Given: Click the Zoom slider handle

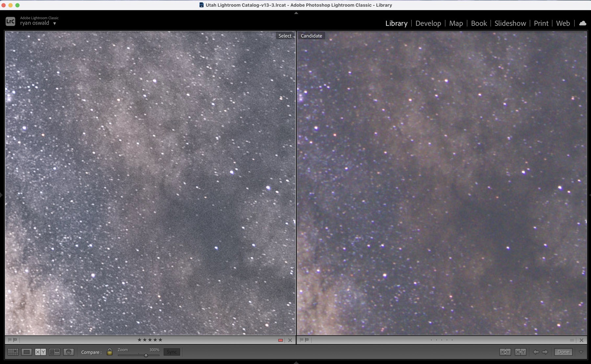Looking at the screenshot, I should point(146,355).
